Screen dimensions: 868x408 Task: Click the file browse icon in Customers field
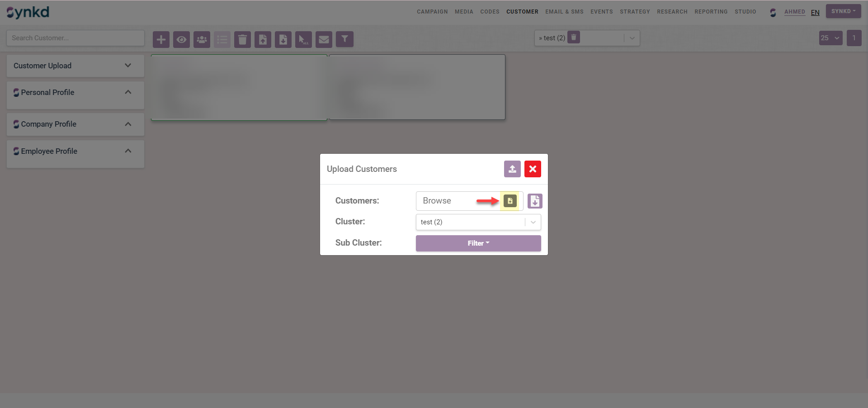click(x=510, y=201)
